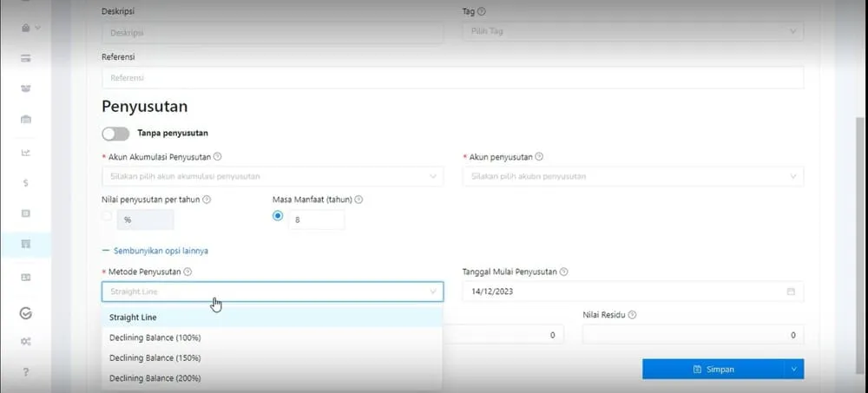The height and width of the screenshot is (393, 868).
Task: Expand the chevron beside home icon
Action: pos(37,28)
